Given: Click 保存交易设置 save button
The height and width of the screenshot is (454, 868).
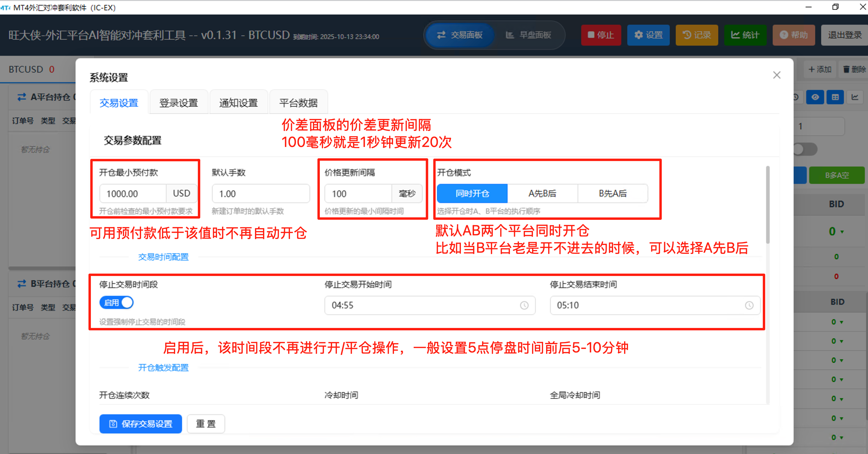Looking at the screenshot, I should coord(140,424).
